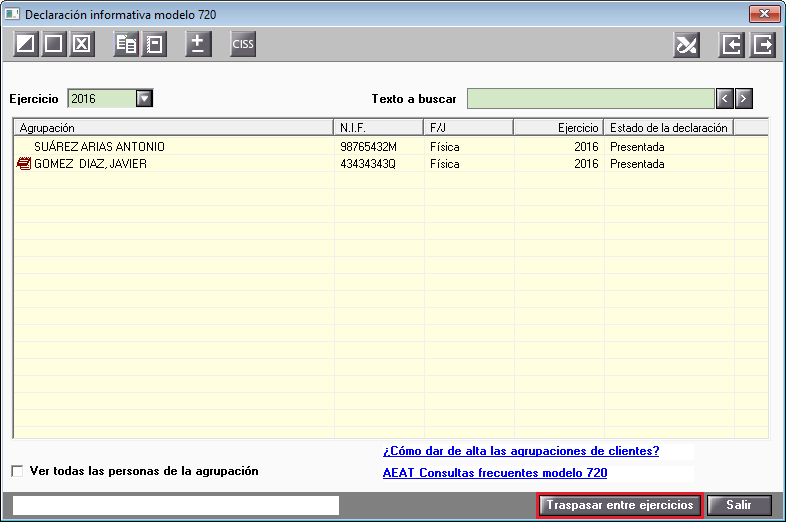Click the Ejercicio column header
Screen dimensions: 786x522
(559, 128)
